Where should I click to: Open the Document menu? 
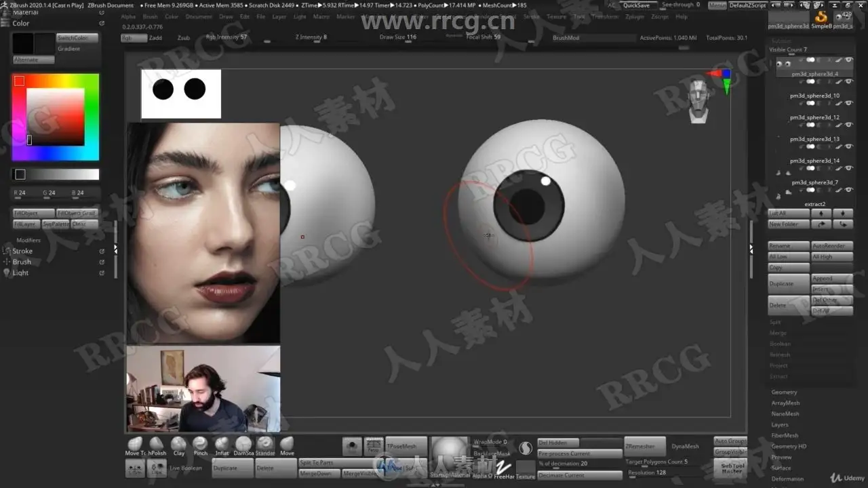coord(199,16)
